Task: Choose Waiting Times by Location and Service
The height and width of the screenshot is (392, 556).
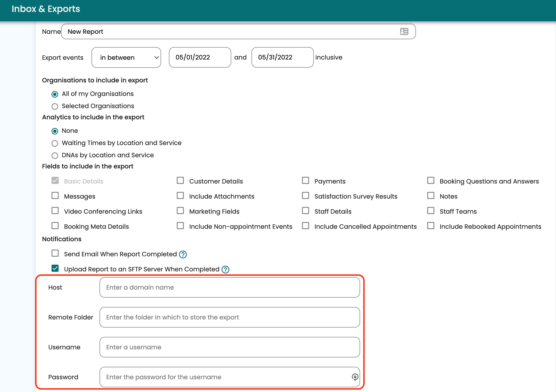Action: pos(55,143)
